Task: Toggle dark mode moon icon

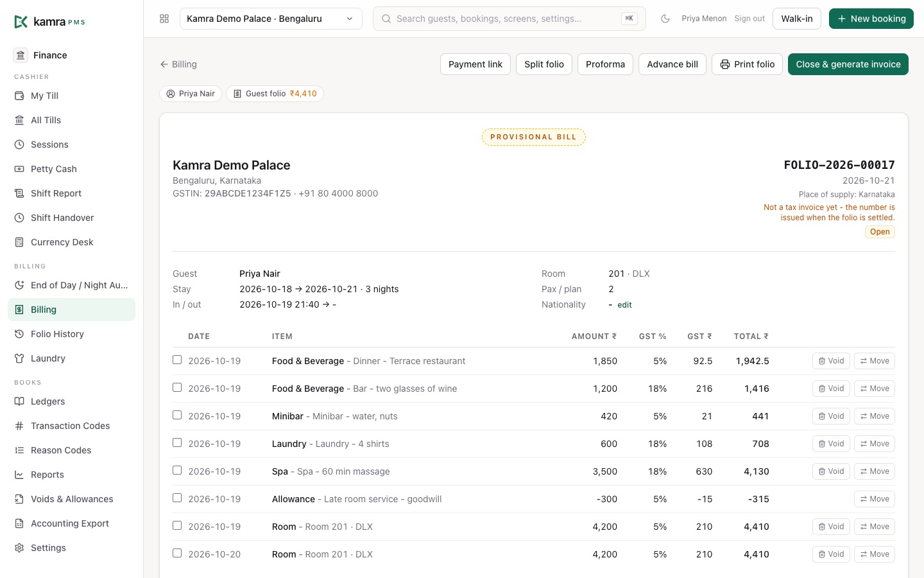Action: pos(665,19)
